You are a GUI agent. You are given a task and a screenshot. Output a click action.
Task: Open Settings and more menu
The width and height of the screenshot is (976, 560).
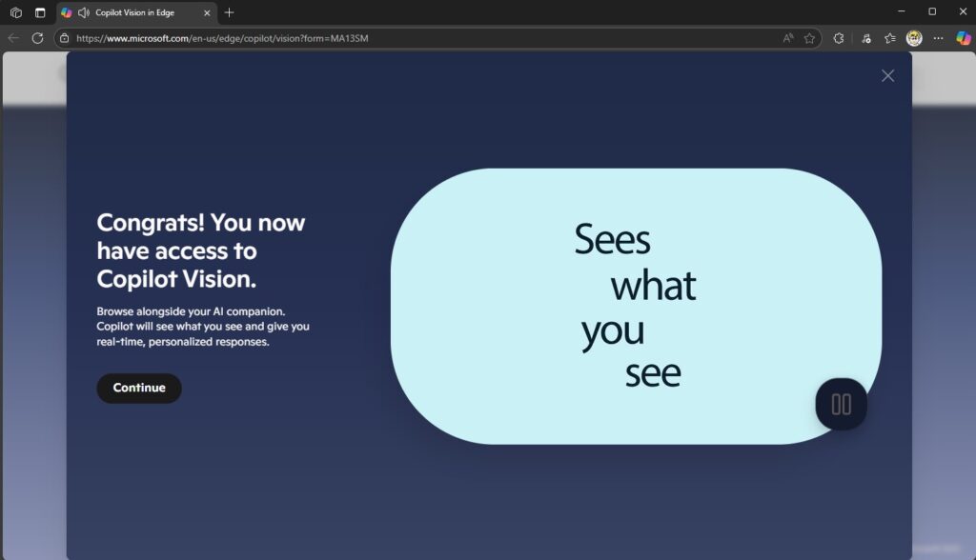[939, 38]
